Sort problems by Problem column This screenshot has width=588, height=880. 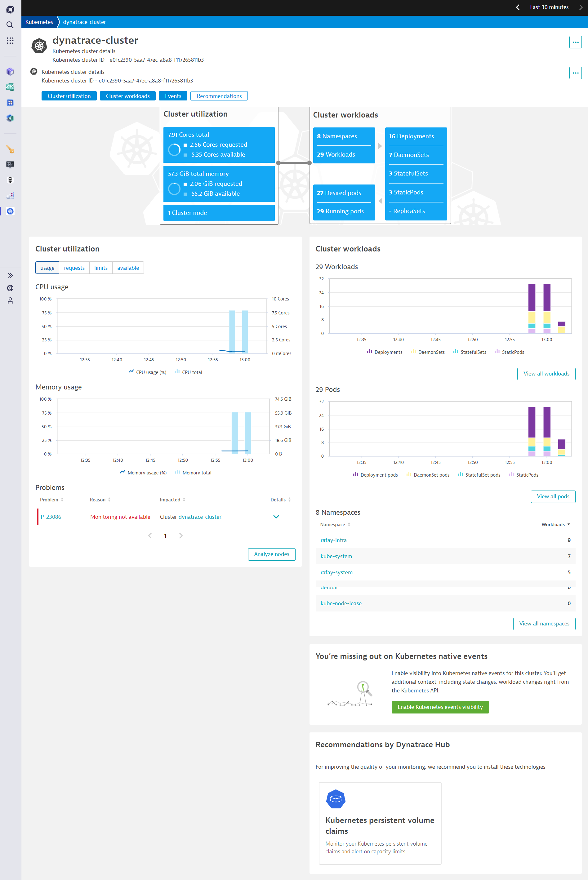tap(52, 500)
